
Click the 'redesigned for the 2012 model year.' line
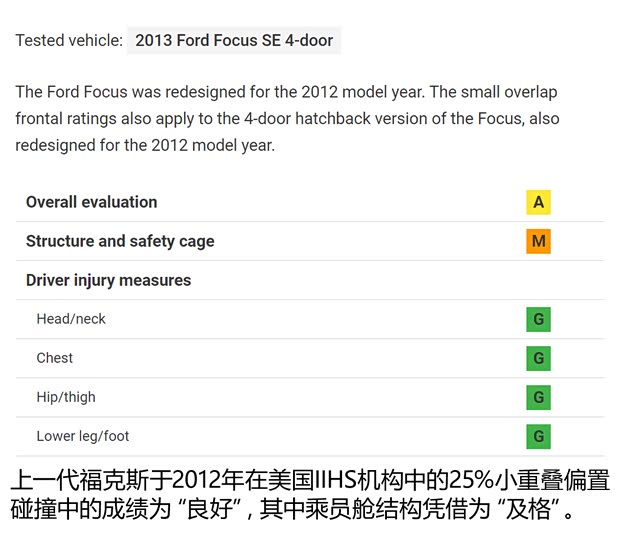pyautogui.click(x=144, y=145)
